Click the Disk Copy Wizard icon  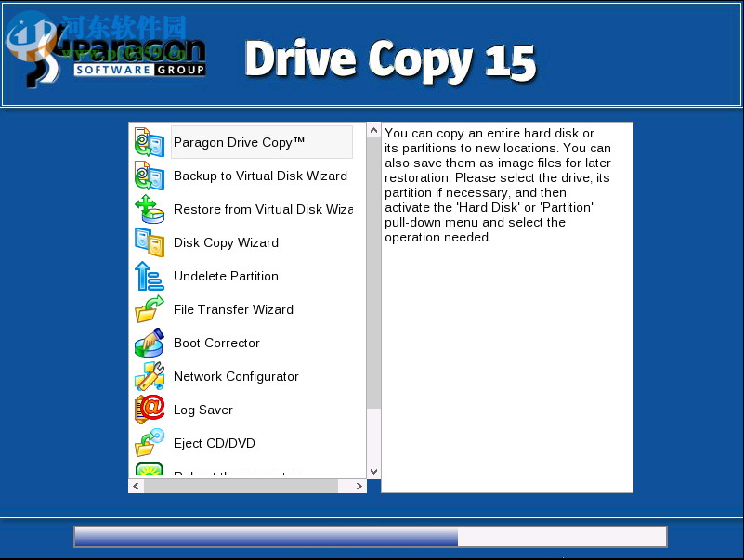click(150, 242)
